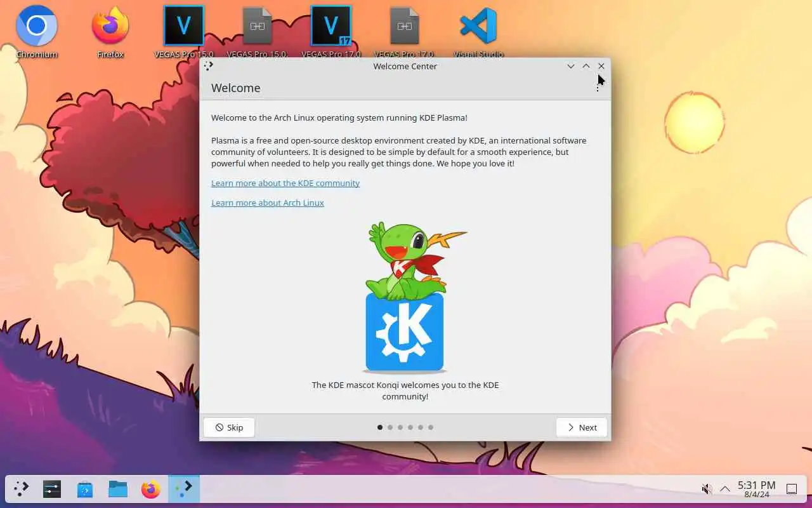Click the last page indicator dot
Screen dimensions: 812x508
431,427
